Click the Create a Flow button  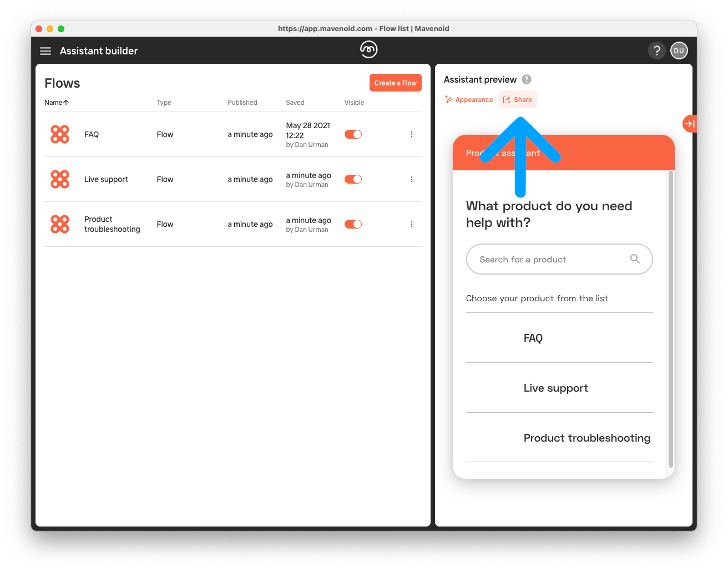click(x=396, y=83)
